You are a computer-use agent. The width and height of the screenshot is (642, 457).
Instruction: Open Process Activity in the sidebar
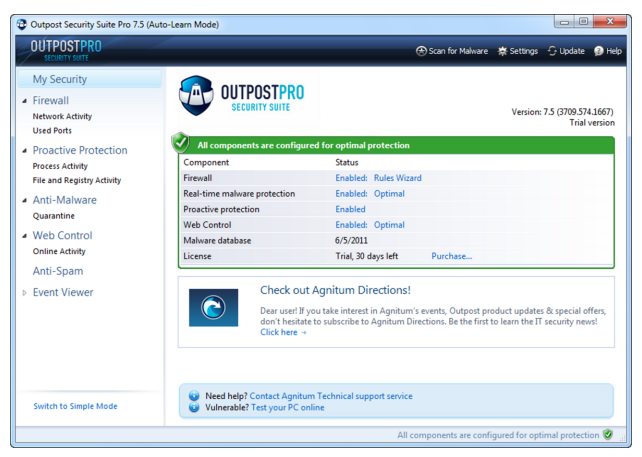tap(60, 166)
